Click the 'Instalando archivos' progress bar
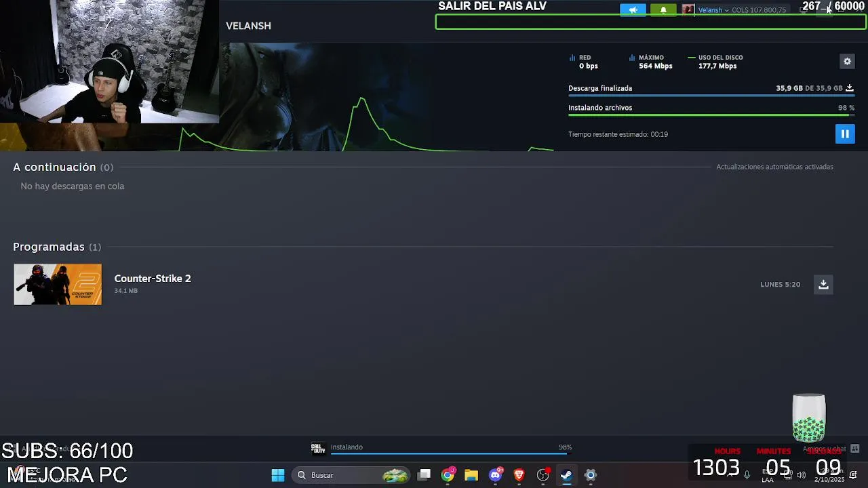The width and height of the screenshot is (868, 488). pyautogui.click(x=711, y=115)
